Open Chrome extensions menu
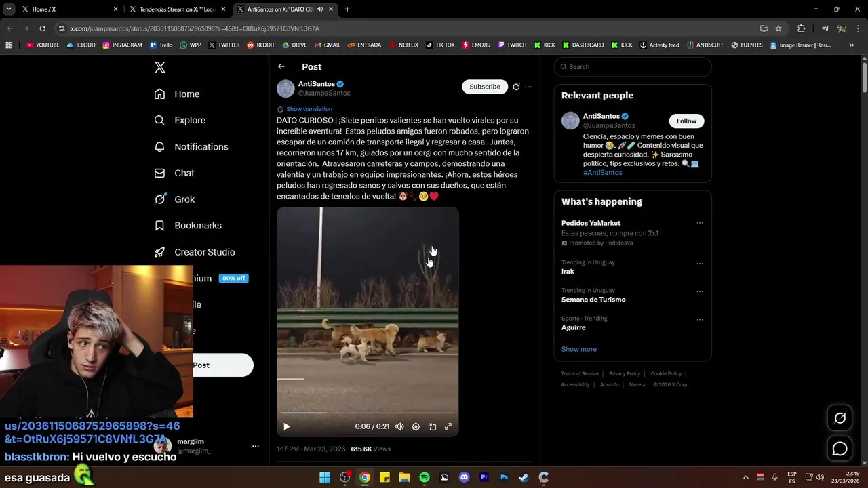This screenshot has width=868, height=488. (801, 28)
